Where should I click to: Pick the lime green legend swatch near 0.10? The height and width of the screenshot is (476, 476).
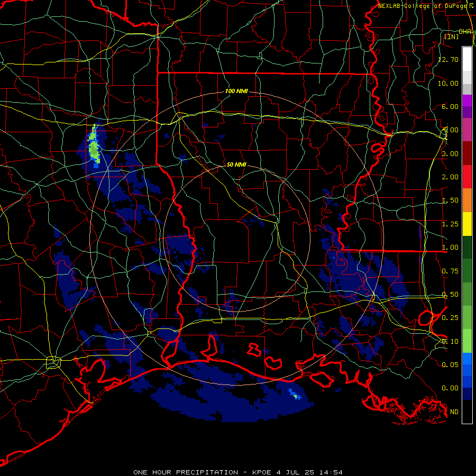coord(467,341)
